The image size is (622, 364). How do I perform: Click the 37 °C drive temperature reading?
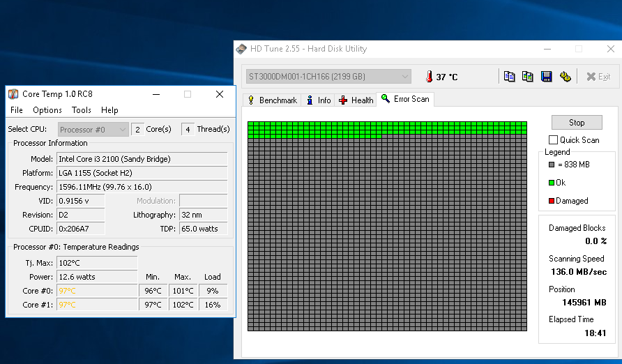447,77
